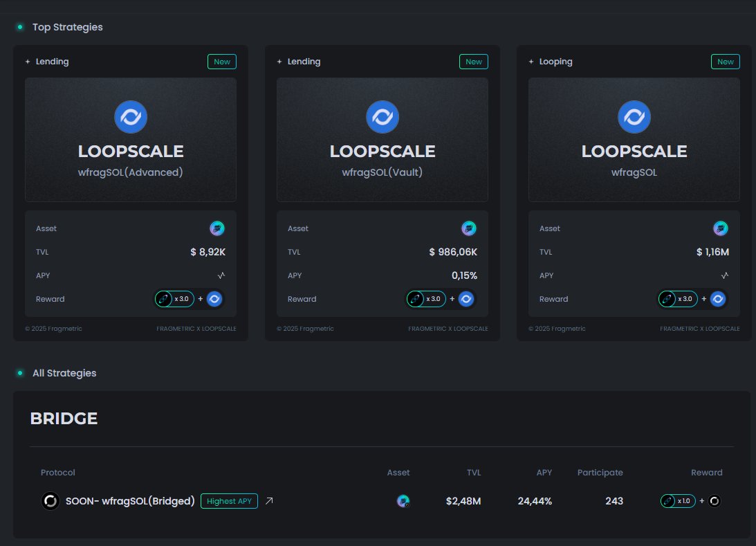The image size is (756, 546).
Task: Toggle the green status dot beside Top Strategies
Action: coord(19,26)
